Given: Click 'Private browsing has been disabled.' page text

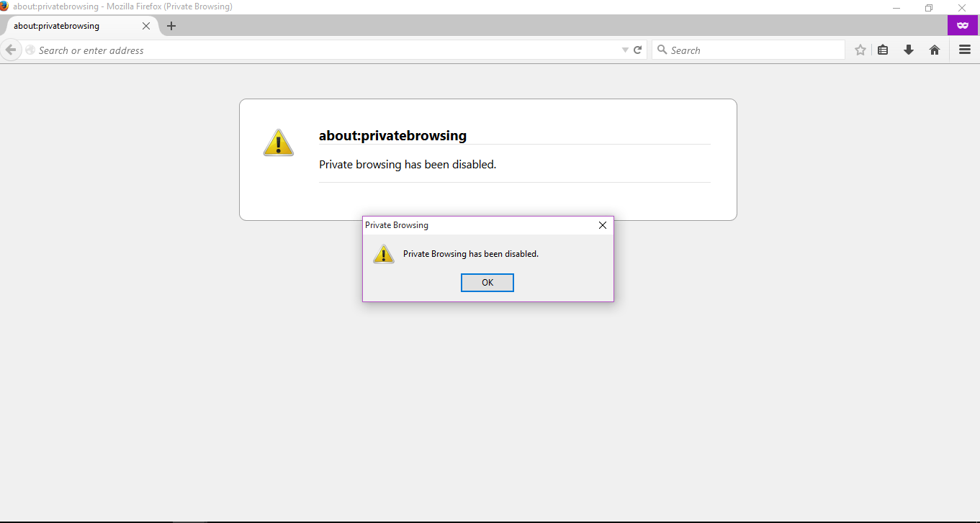Looking at the screenshot, I should coord(408,164).
